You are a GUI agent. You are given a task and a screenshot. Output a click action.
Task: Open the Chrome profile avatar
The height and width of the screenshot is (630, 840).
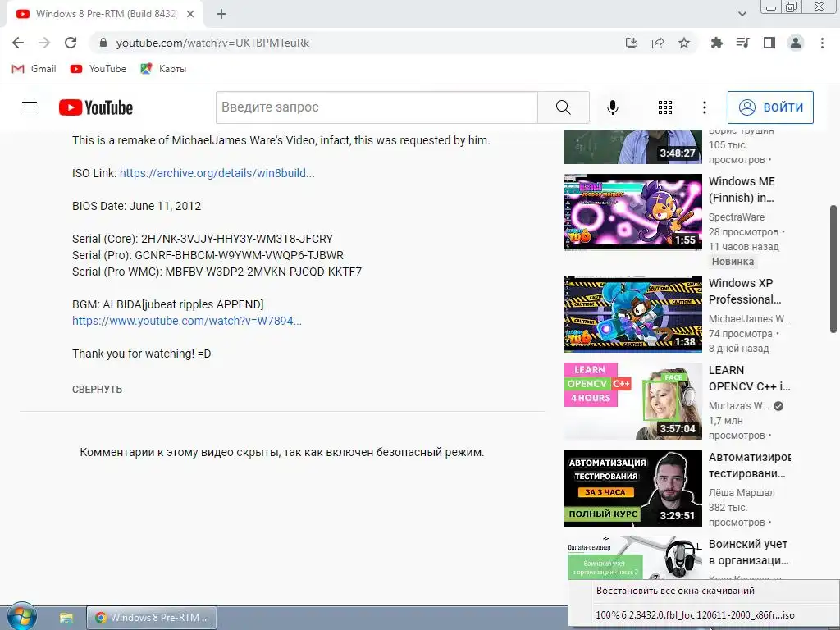point(796,43)
